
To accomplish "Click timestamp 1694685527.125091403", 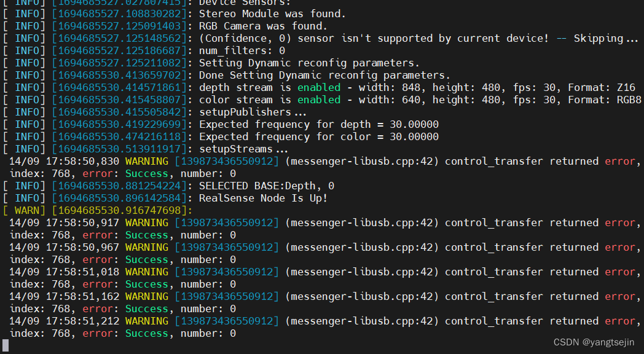I will coord(119,26).
